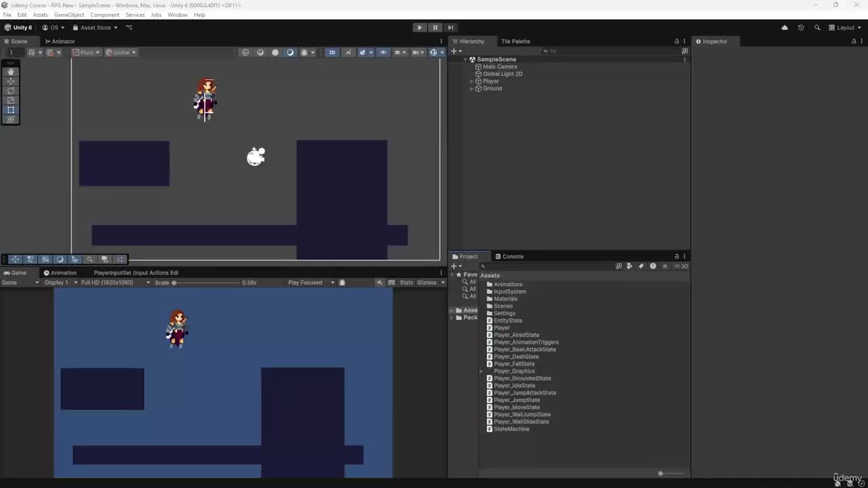Toggle Global/Local handle rotation

121,52
